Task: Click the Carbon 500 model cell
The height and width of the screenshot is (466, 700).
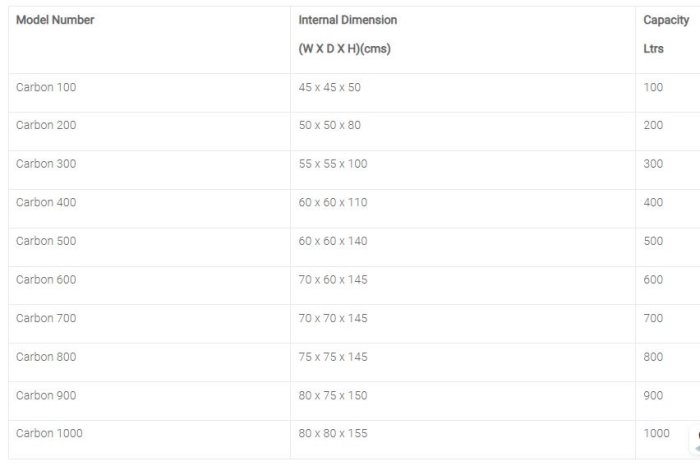Action: [46, 241]
